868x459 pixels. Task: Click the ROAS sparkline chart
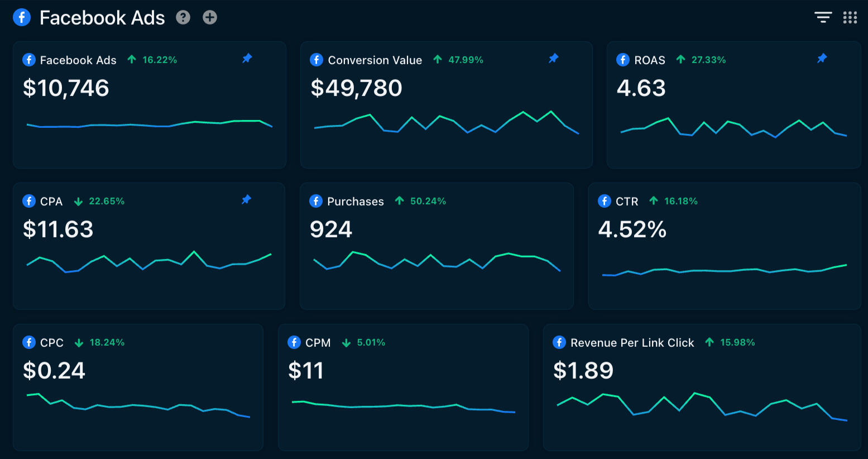(x=733, y=128)
